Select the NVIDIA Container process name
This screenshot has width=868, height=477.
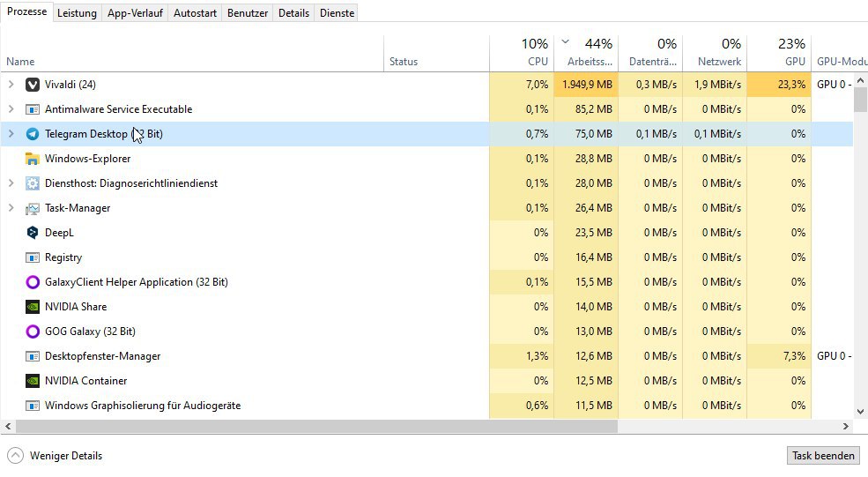85,381
